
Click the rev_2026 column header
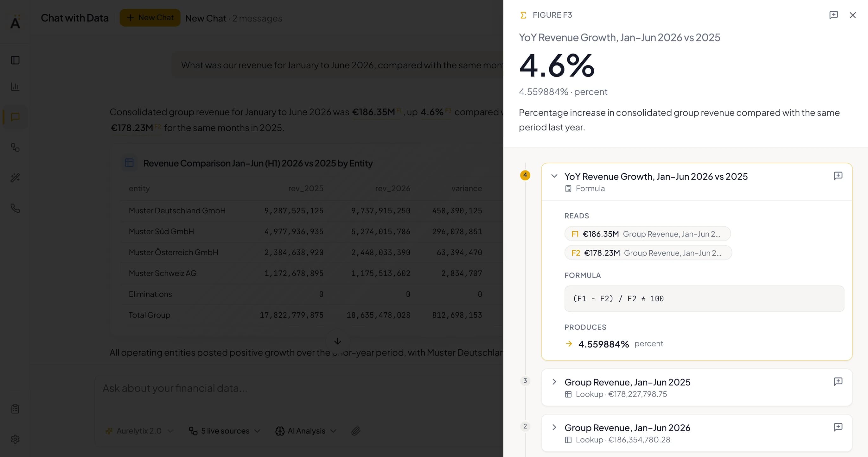pos(393,188)
